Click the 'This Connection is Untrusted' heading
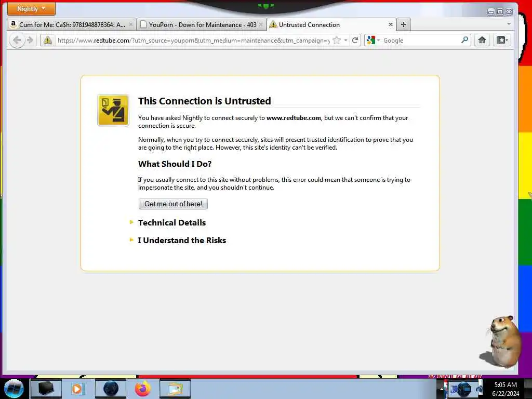The width and height of the screenshot is (532, 399). click(x=205, y=101)
